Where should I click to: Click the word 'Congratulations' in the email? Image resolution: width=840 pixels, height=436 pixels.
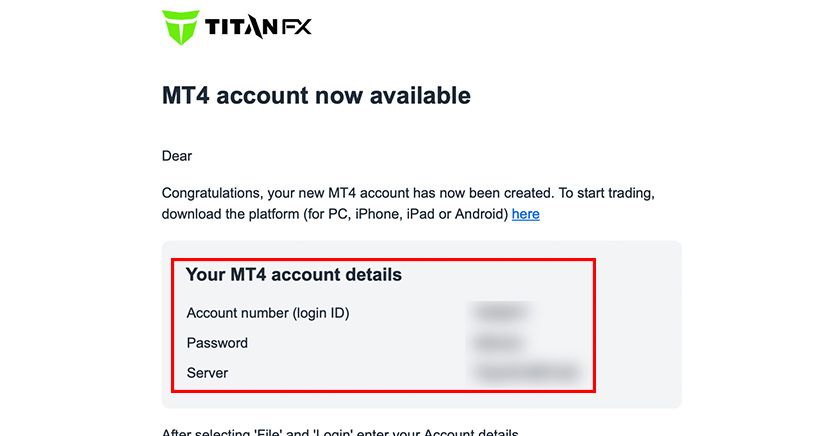pyautogui.click(x=212, y=192)
